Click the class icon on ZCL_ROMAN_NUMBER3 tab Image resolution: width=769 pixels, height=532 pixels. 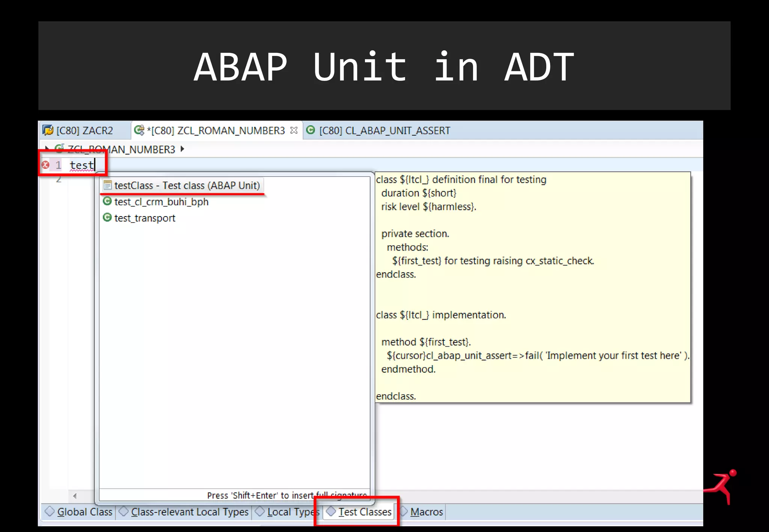(139, 130)
